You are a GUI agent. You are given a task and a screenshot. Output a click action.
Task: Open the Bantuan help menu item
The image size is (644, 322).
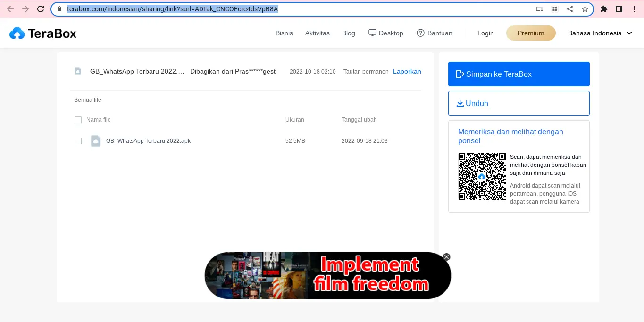coord(435,33)
